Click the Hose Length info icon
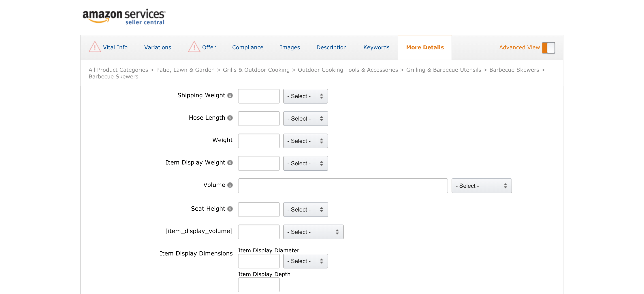Screen dimensions: 644x294 tap(230, 118)
